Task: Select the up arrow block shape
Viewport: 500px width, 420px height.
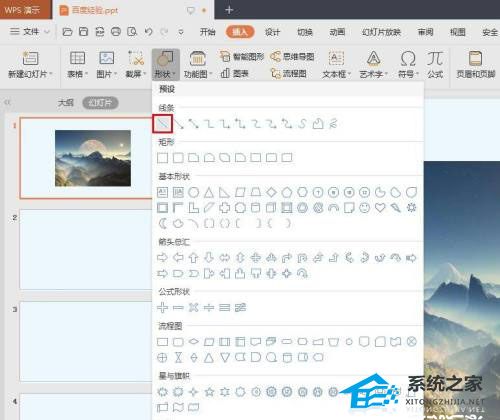Action: (193, 258)
